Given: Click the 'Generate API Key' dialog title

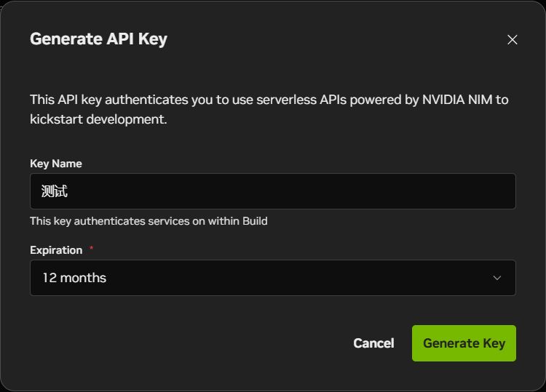Looking at the screenshot, I should [x=98, y=39].
